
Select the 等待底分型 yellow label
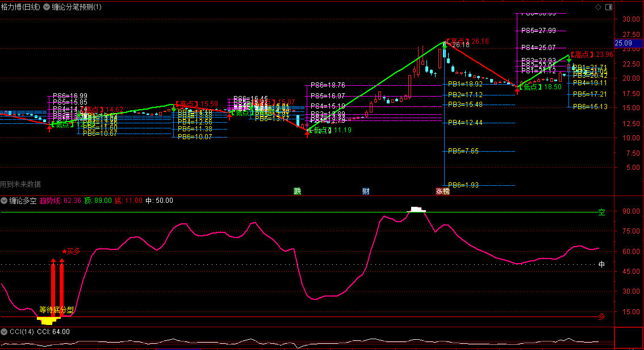tap(56, 310)
